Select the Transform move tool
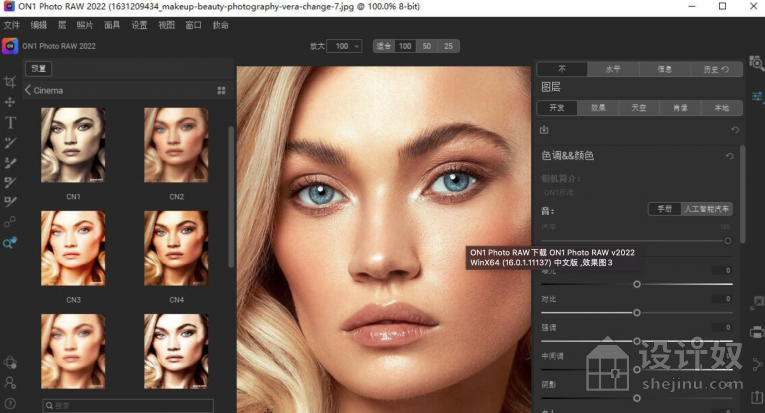The width and height of the screenshot is (765, 413). [10, 102]
